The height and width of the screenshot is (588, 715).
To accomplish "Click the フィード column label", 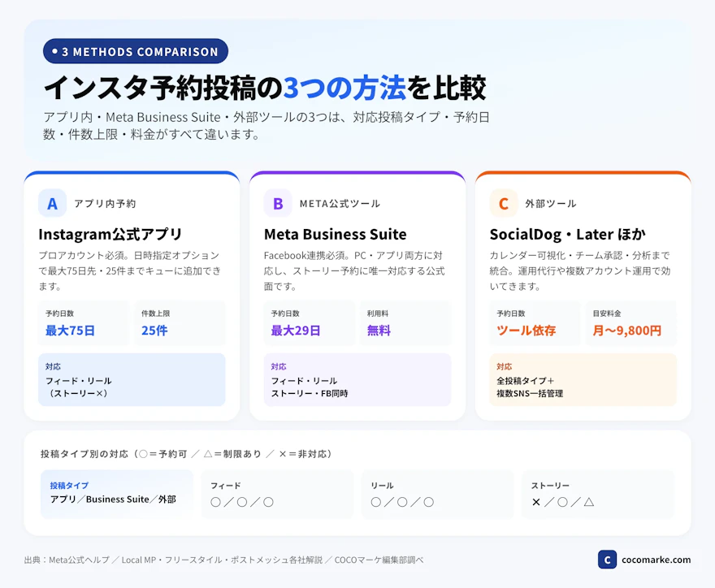I will 225,486.
